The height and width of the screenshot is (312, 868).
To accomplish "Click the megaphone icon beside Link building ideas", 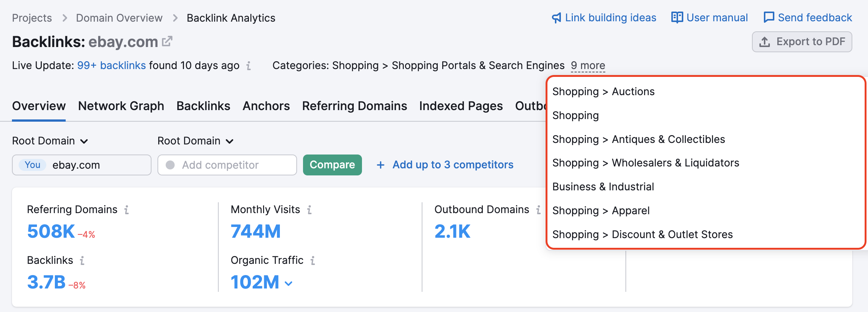I will (x=556, y=18).
